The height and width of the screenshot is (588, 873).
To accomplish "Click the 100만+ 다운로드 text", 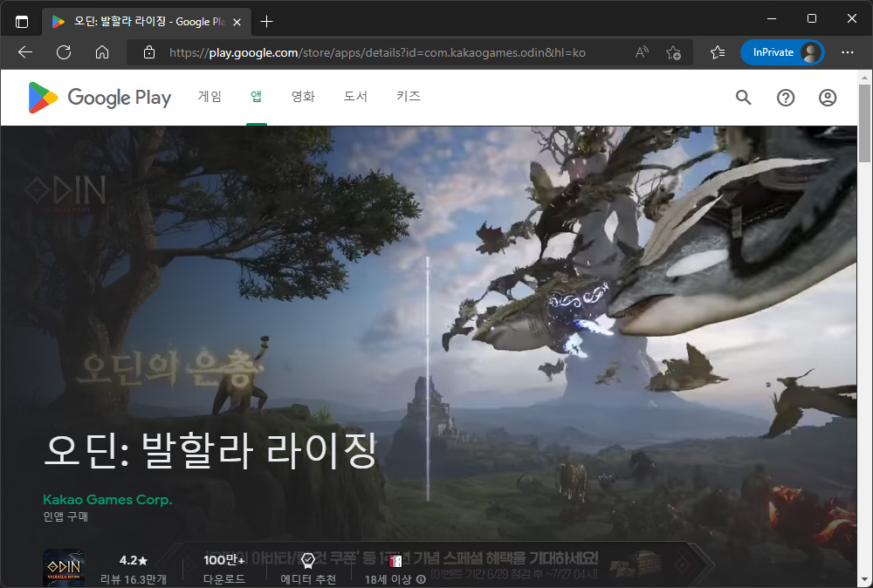I will point(223,569).
